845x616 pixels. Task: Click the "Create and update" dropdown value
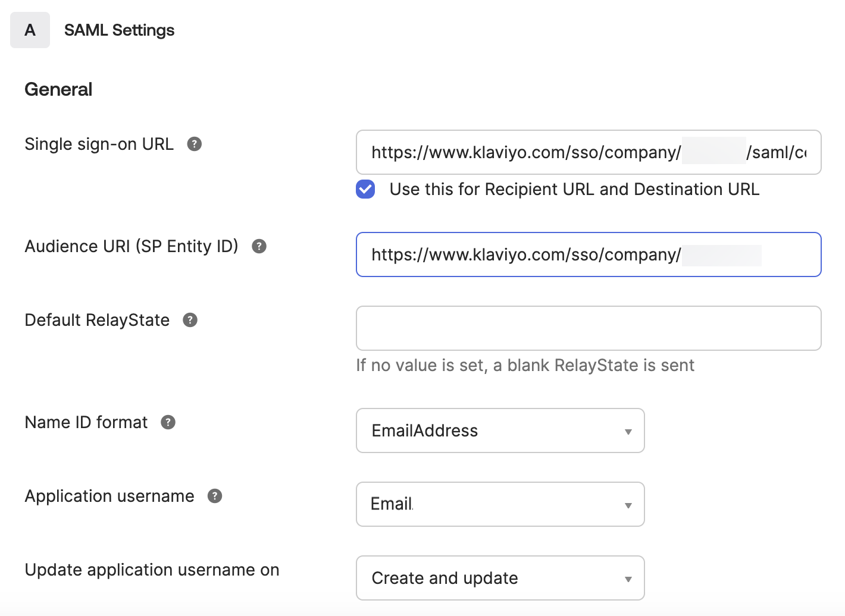point(444,577)
